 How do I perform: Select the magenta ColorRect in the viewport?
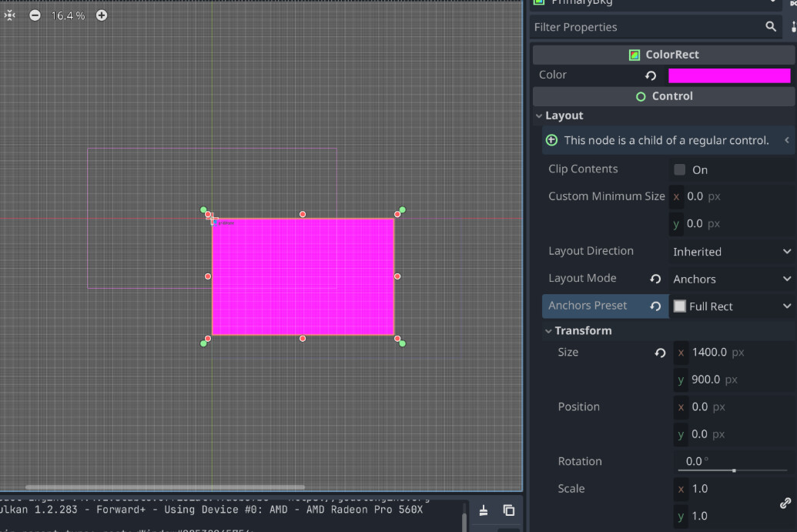point(303,277)
